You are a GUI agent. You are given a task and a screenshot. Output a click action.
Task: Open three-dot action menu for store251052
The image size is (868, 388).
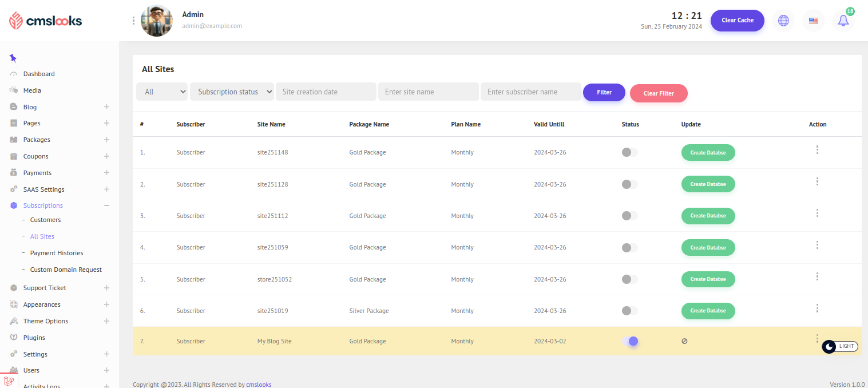click(817, 276)
